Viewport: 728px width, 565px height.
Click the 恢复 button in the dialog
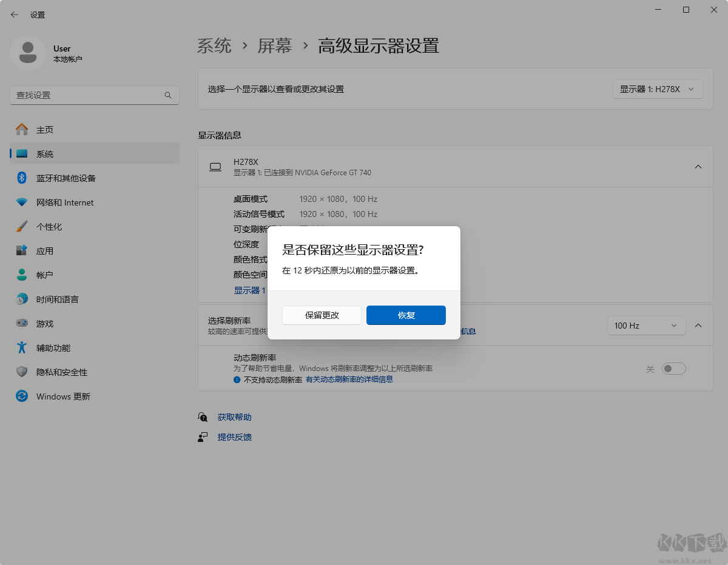406,315
